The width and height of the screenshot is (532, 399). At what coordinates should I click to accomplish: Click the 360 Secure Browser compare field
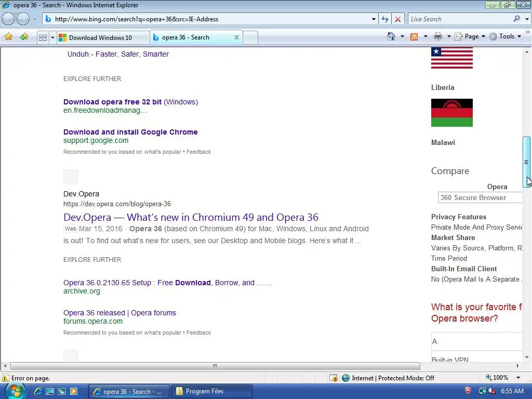tap(480, 197)
